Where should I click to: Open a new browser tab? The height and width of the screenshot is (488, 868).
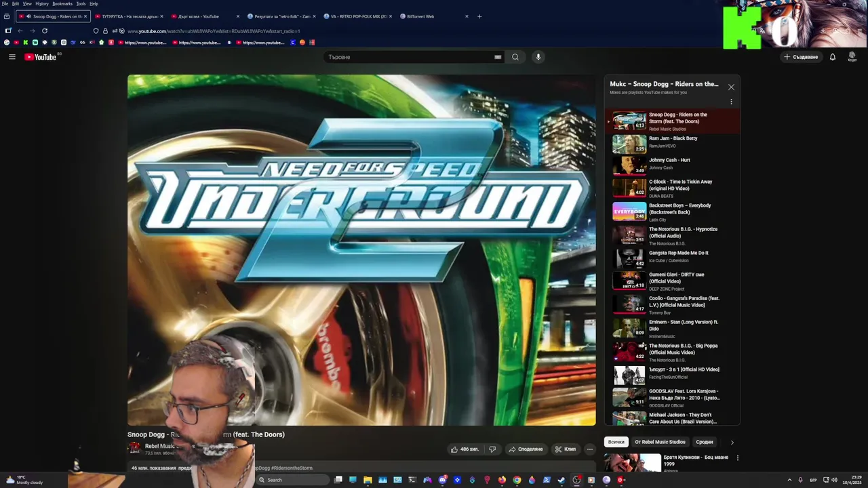pos(479,16)
